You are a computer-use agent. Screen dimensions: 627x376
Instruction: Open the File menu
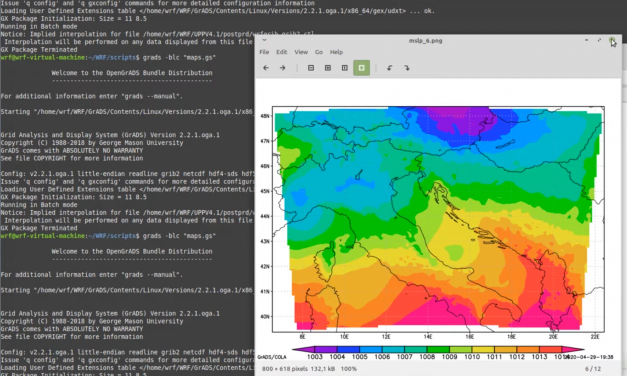click(x=264, y=52)
